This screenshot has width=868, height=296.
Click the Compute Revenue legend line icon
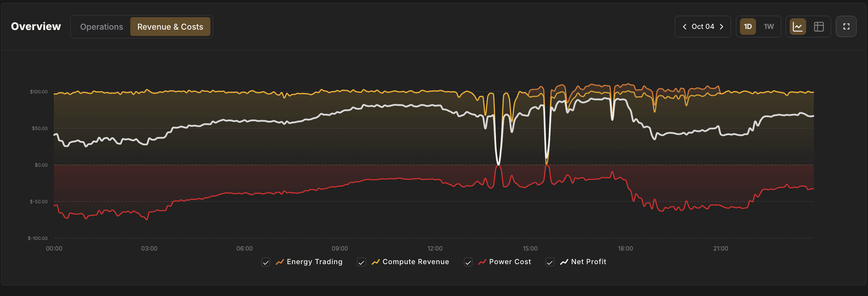pyautogui.click(x=375, y=262)
